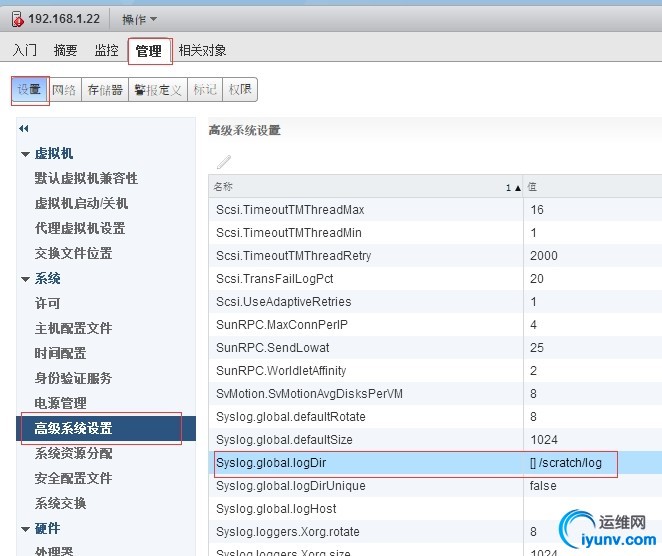Open 主机配置文件
Image resolution: width=662 pixels, height=556 pixels.
pyautogui.click(x=73, y=328)
